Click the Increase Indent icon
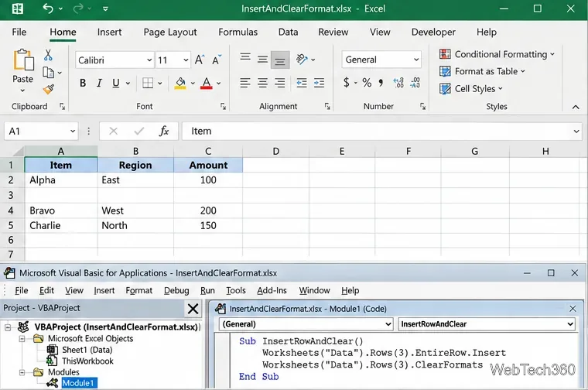This screenshot has height=390, width=588. pos(319,83)
